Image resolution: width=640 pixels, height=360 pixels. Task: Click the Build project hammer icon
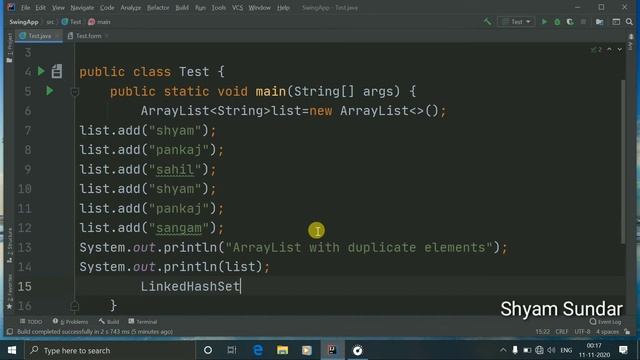487,22
